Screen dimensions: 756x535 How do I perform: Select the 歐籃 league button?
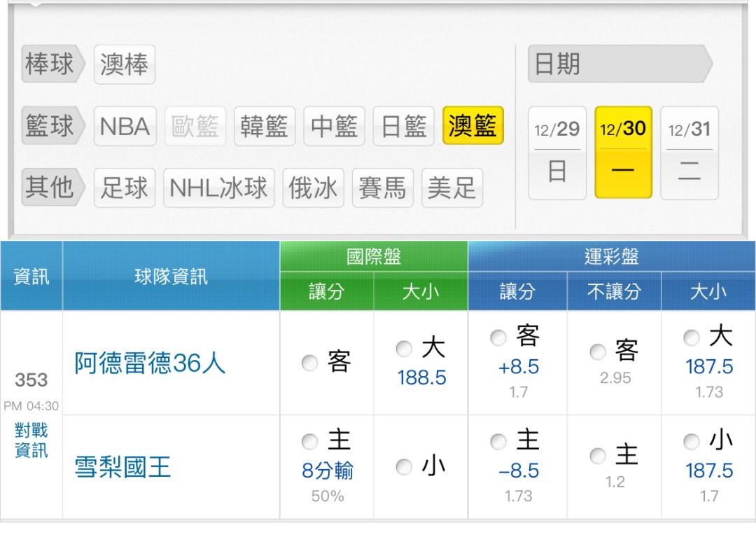pos(195,126)
